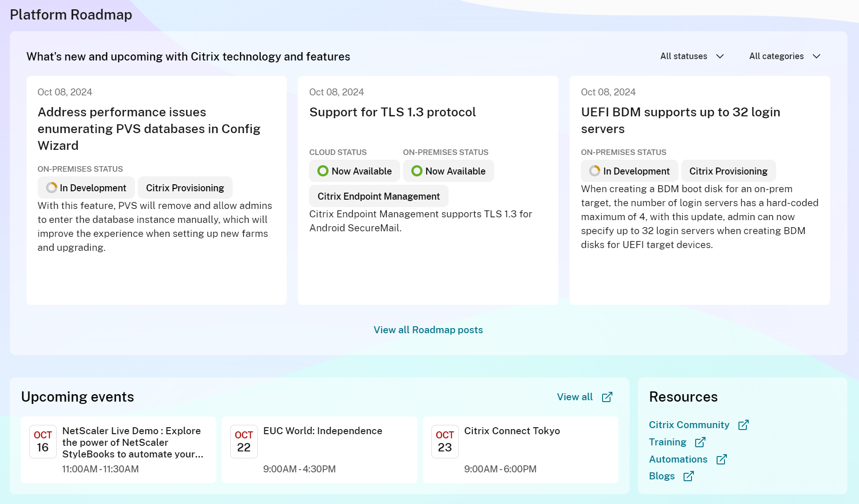Open the EUC World: Independence event
The image size is (859, 504).
pos(322,431)
